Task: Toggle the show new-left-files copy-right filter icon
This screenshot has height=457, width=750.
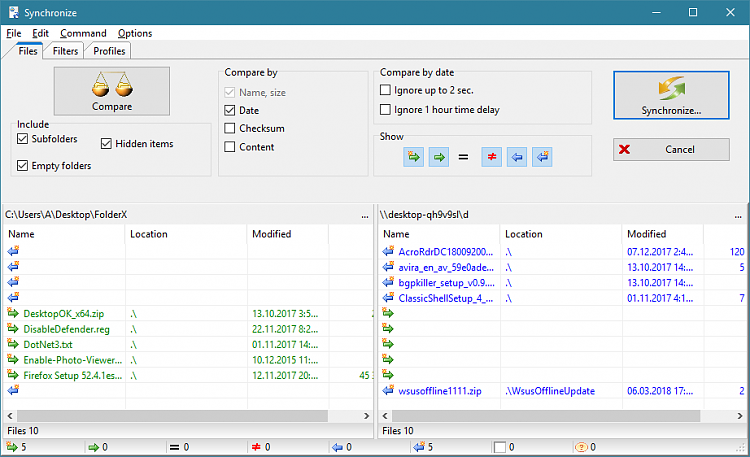Action: click(414, 156)
